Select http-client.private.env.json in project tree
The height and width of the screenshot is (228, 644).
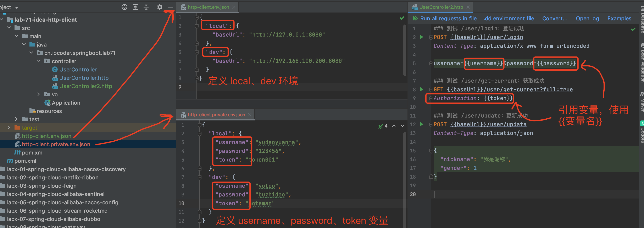point(56,144)
